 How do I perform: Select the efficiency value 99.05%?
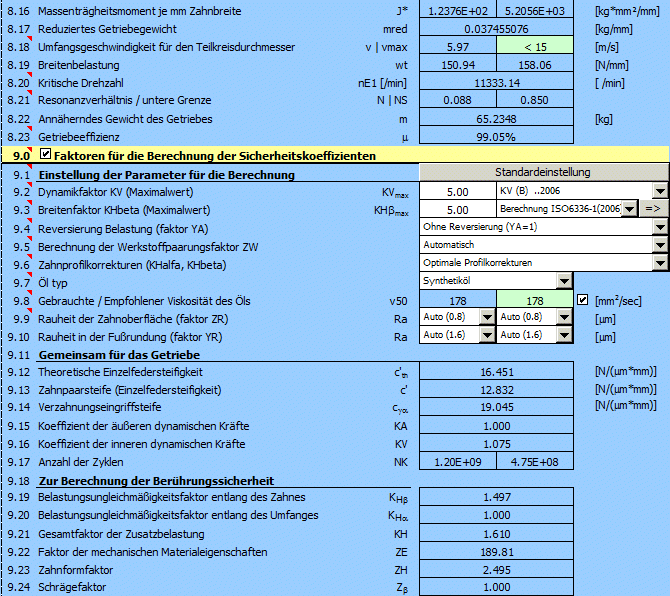coord(497,135)
